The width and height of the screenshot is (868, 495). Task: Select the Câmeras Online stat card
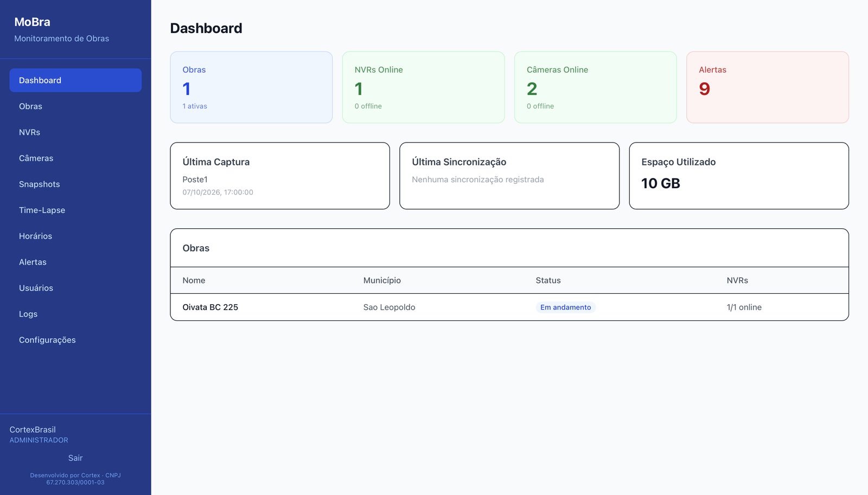click(x=596, y=87)
